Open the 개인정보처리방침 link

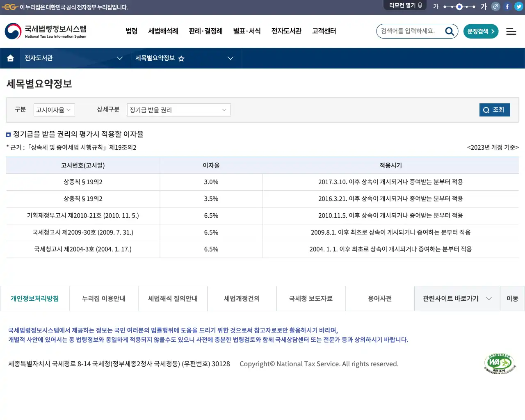34,299
